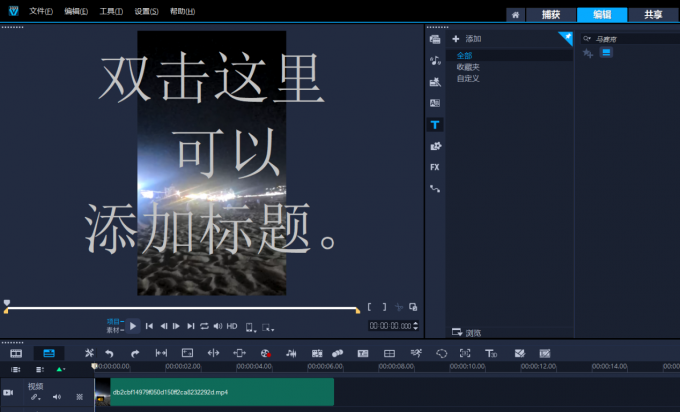Image resolution: width=680 pixels, height=412 pixels.
Task: Step to next frame
Action: point(176,326)
